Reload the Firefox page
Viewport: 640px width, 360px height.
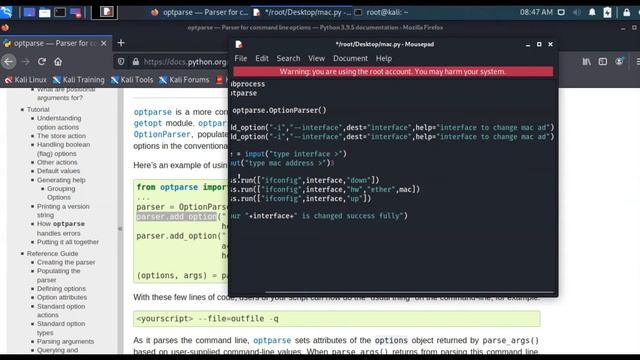point(42,62)
